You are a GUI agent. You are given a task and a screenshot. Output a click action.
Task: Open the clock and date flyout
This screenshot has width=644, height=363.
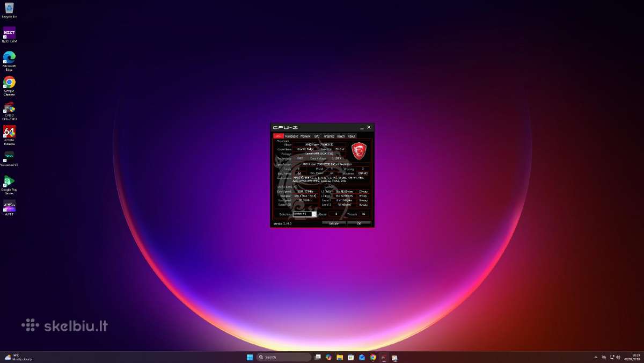pos(633,357)
